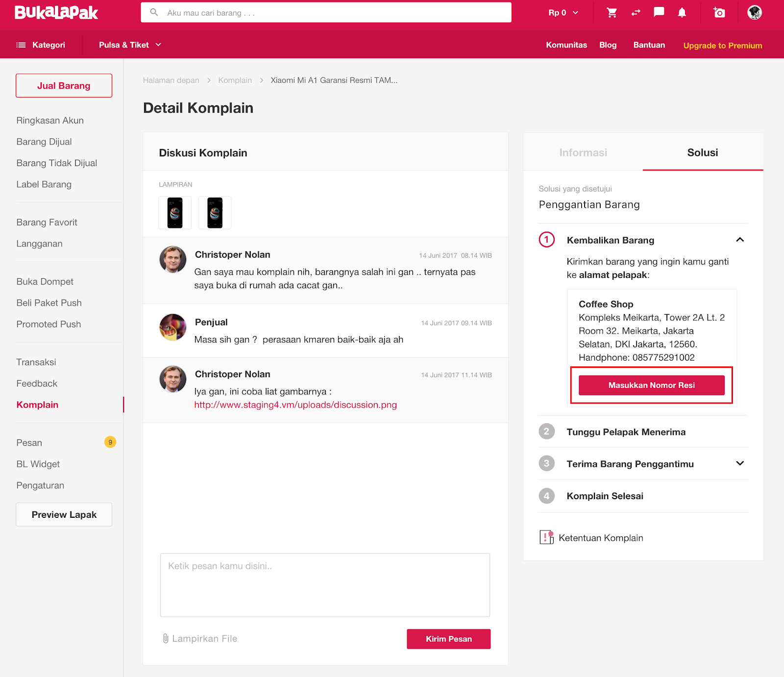Focus the 'Ketik pesan kamu disini' message box
The height and width of the screenshot is (677, 784).
[x=325, y=585]
